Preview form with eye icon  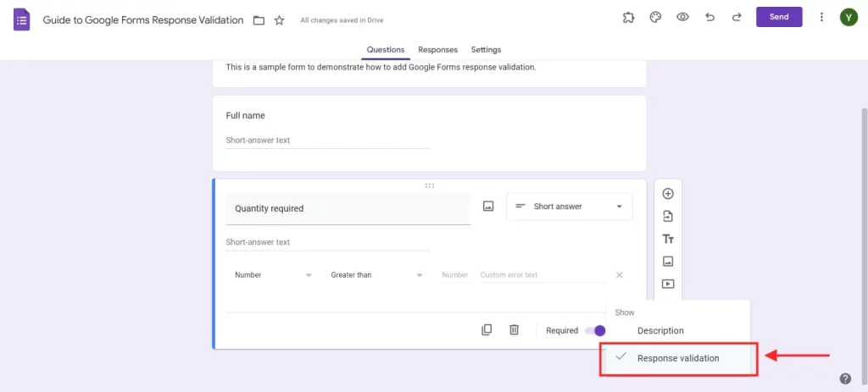point(682,17)
